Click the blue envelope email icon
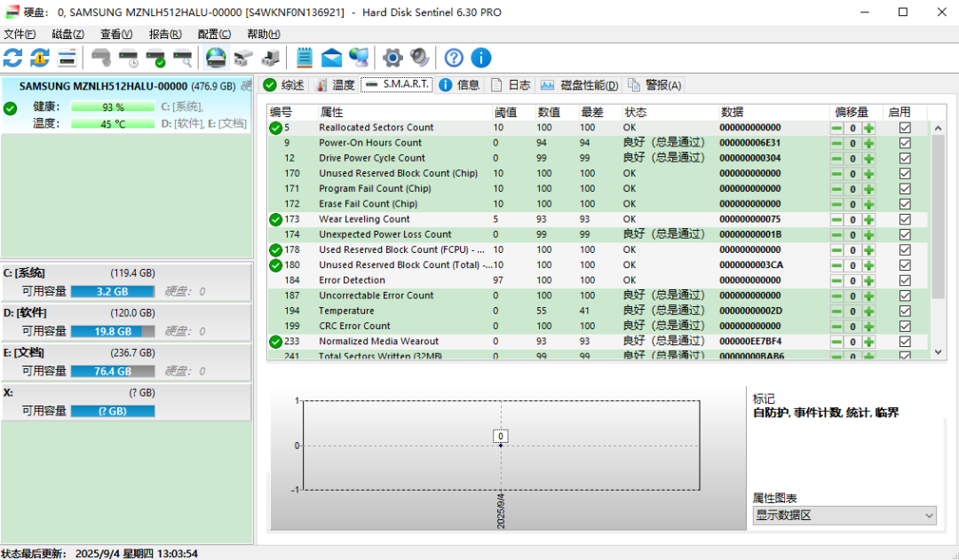 click(x=331, y=59)
